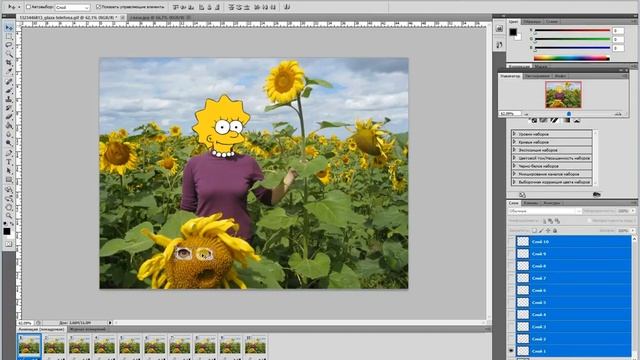Toggle Показать управляющие элементы checkbox
The image size is (640, 360).
(x=98, y=7)
